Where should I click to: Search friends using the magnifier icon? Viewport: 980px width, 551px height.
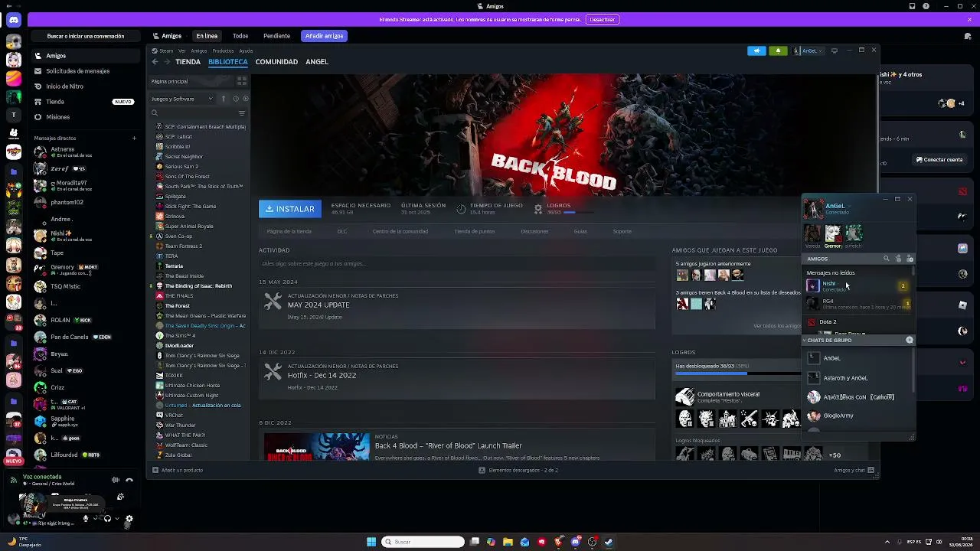point(887,259)
